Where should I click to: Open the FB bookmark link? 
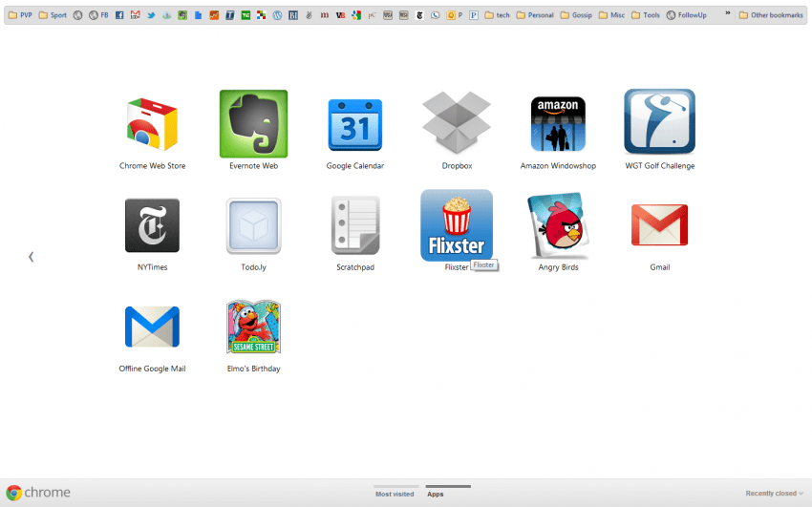99,15
